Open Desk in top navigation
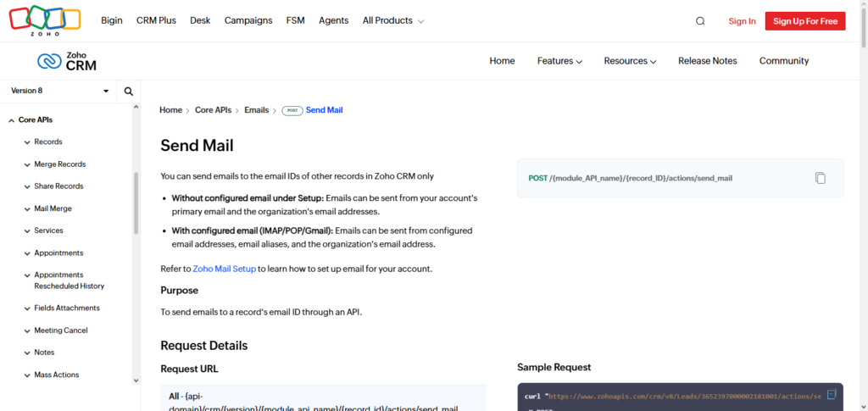This screenshot has width=868, height=411. click(x=200, y=20)
